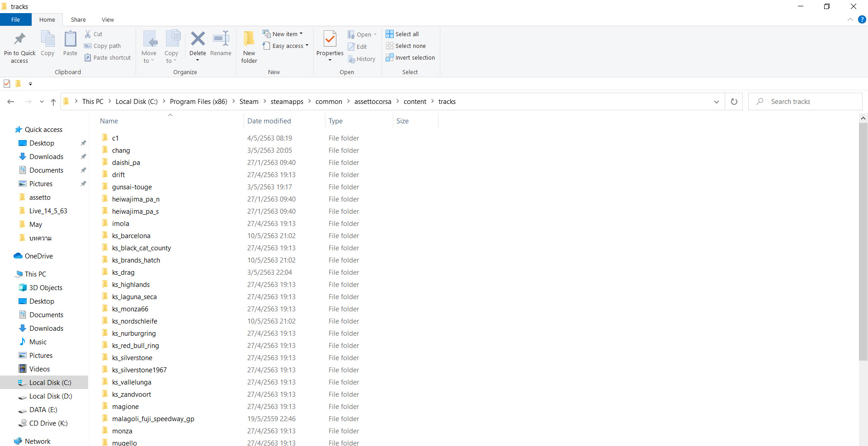Click Quick Access Toolbar properties checkmark icon

point(7,84)
